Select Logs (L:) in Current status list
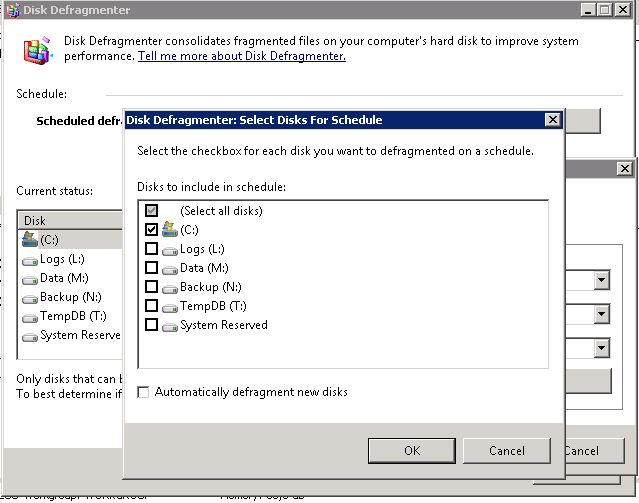The image size is (639, 503). (71, 259)
